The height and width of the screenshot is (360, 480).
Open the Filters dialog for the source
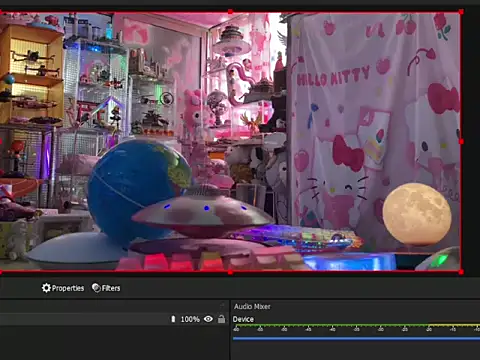(106, 288)
